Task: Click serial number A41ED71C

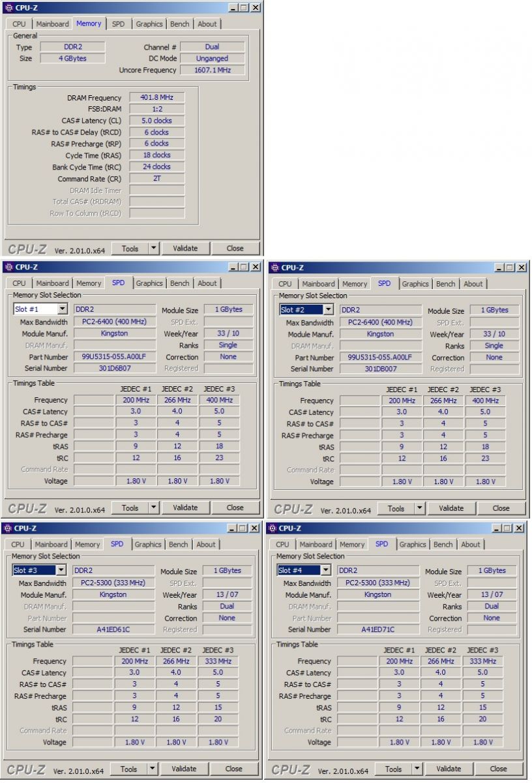Action: coord(378,629)
